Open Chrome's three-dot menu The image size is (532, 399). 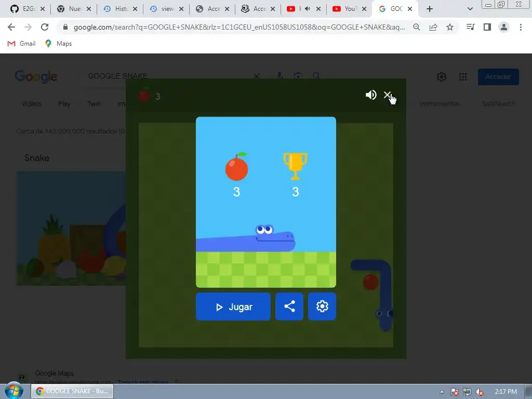pyautogui.click(x=521, y=27)
